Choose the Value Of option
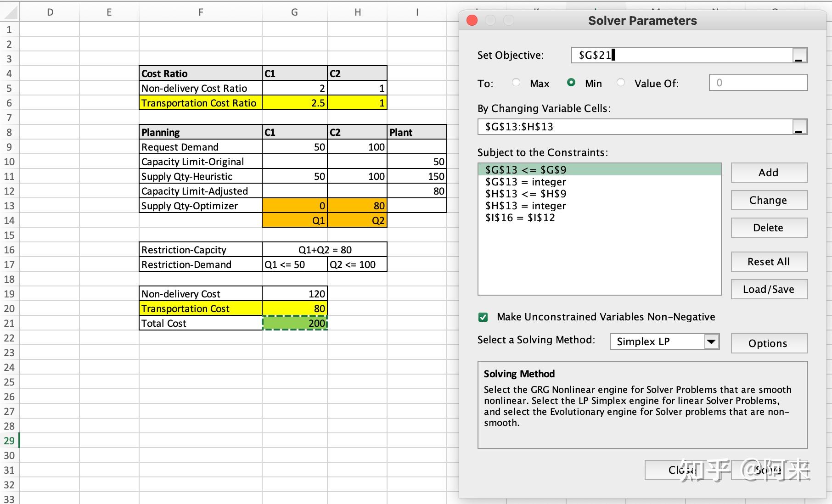This screenshot has height=504, width=832. 621,83
